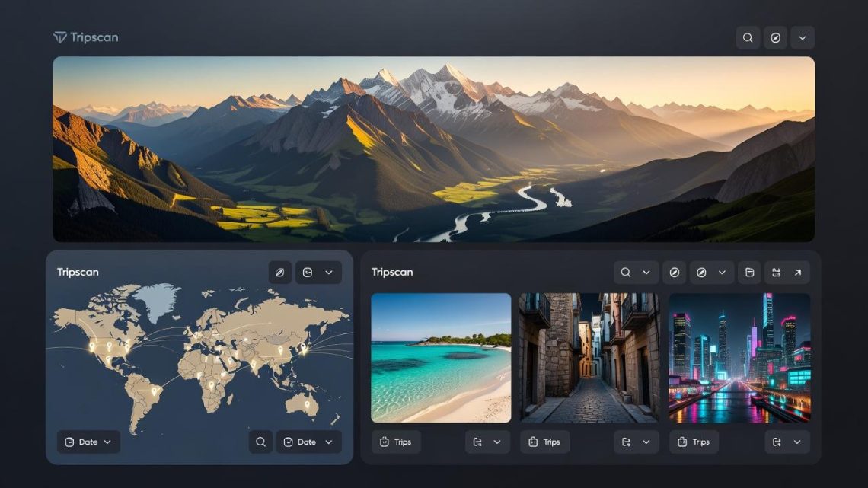Click the Tripscan title above the beach photo
868x488 pixels.
392,273
